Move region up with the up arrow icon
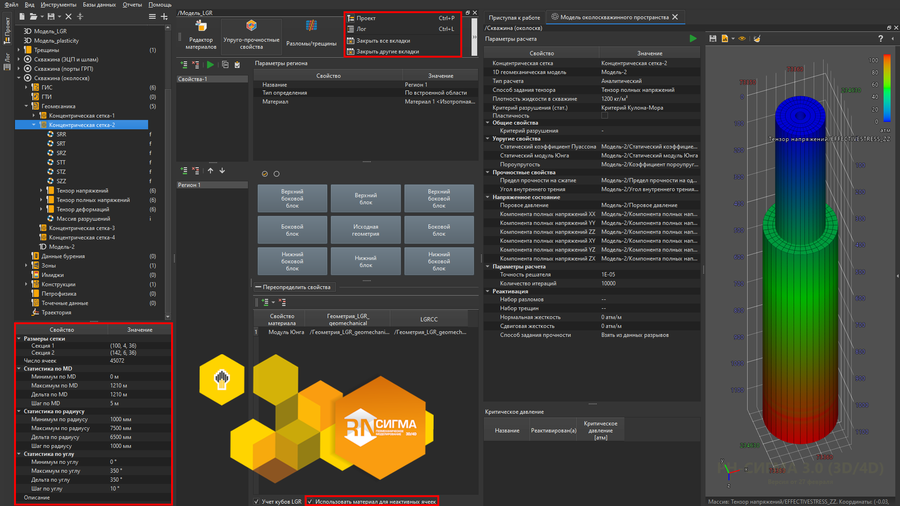Screen dimensions: 900x506 pyautogui.click(x=210, y=171)
